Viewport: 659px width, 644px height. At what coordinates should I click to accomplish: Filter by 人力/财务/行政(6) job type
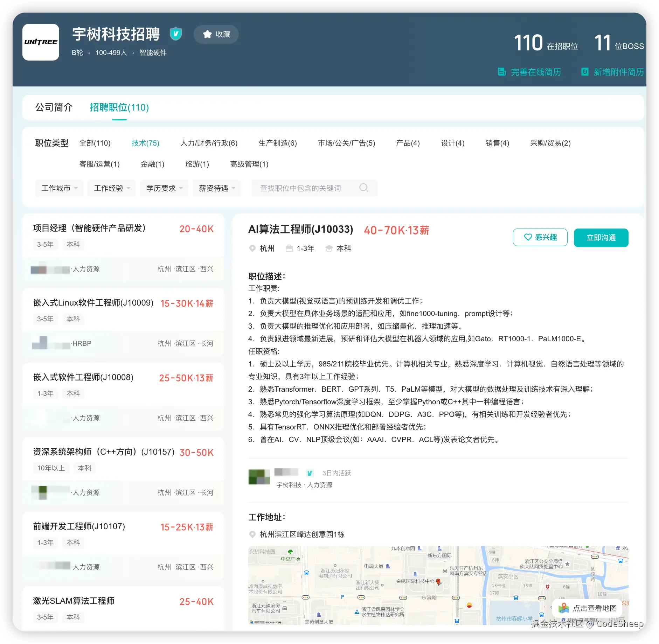pyautogui.click(x=209, y=143)
